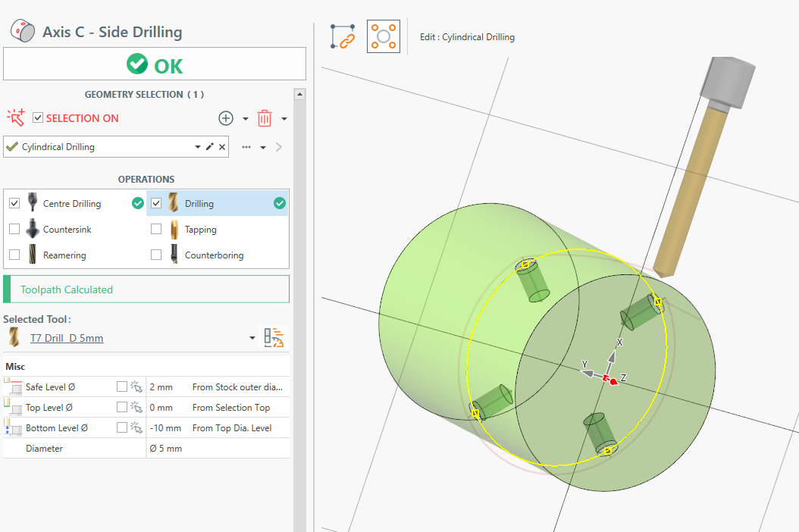Click the red selection cursor icon
The image size is (799, 532).
tap(15, 118)
